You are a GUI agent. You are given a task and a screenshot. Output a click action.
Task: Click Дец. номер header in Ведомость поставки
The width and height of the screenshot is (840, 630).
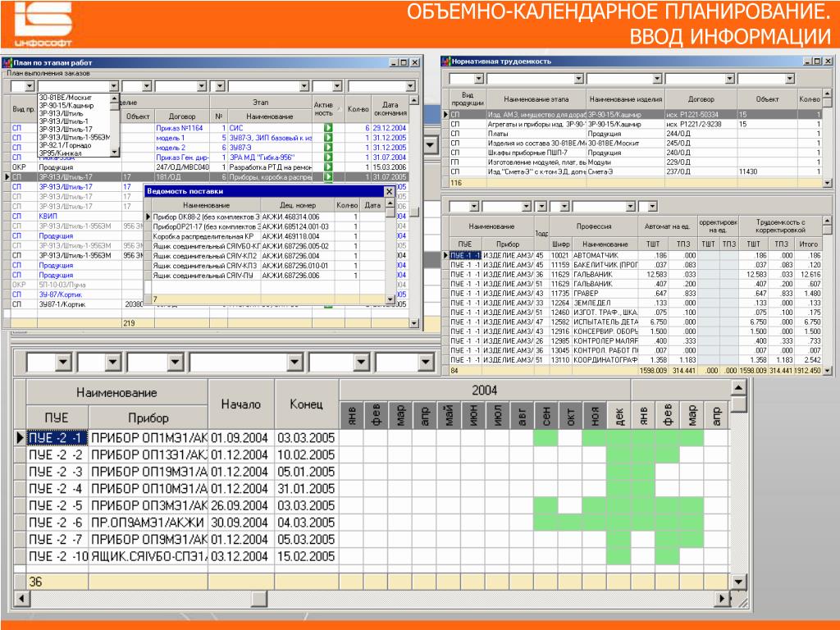tap(298, 205)
